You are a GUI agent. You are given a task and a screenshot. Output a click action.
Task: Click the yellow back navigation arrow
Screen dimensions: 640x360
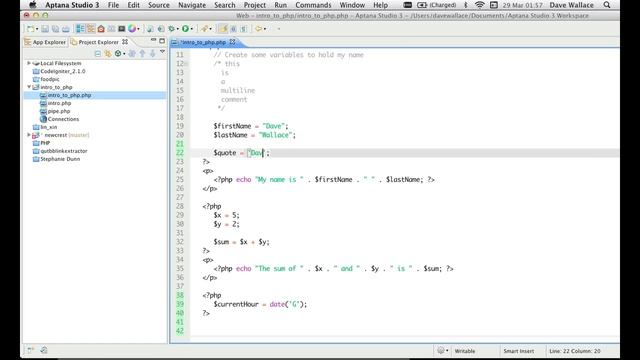pyautogui.click(x=258, y=29)
